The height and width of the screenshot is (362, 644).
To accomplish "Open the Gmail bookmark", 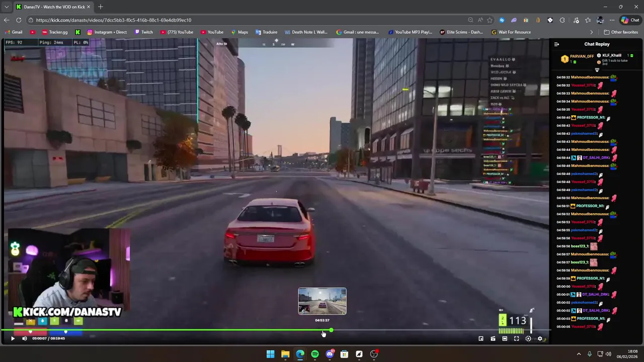I will [x=13, y=32].
